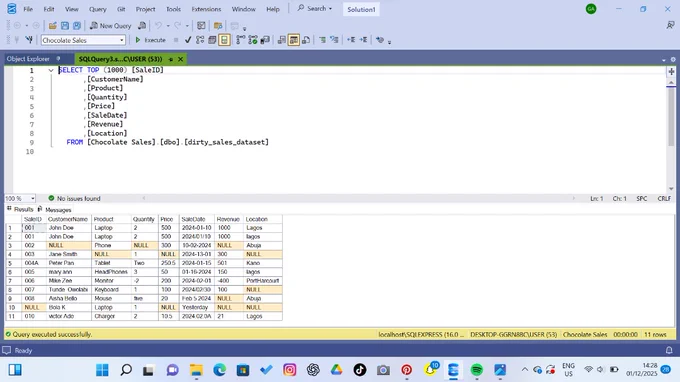
Task: Select the cell 'Tunde Owolabi'
Action: tap(68, 290)
